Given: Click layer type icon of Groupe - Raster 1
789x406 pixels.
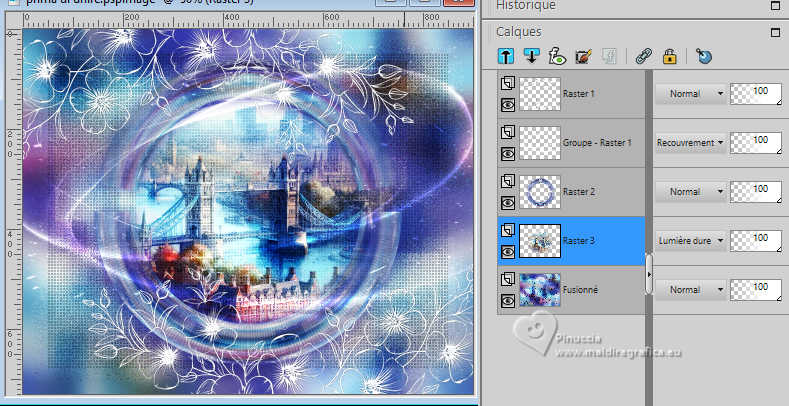Looking at the screenshot, I should click(x=508, y=132).
